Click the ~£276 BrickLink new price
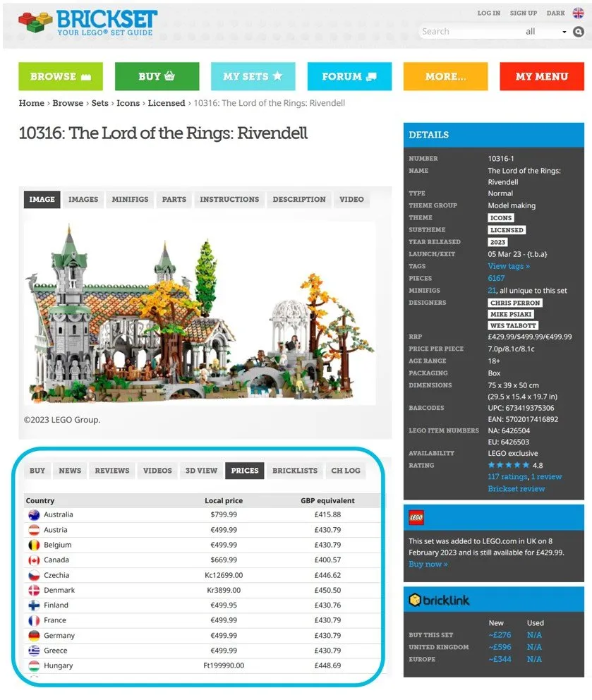The height and width of the screenshot is (700, 592). coord(500,635)
